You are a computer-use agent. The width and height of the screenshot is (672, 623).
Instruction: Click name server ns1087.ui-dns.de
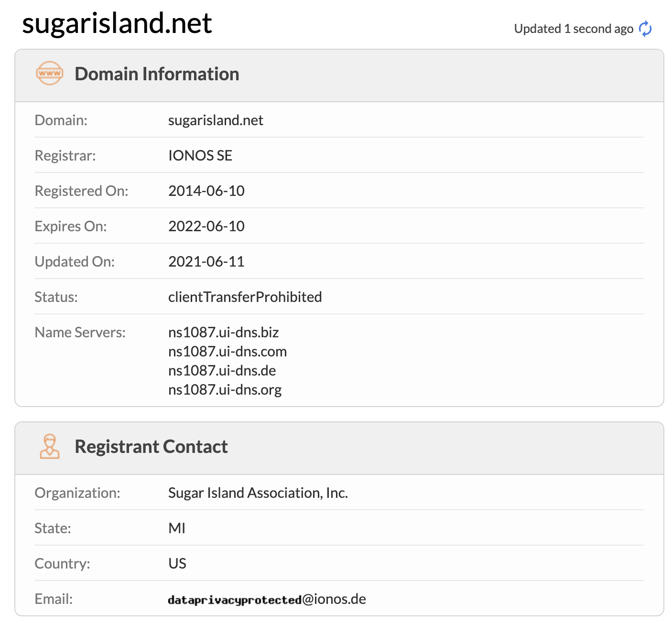pos(222,370)
